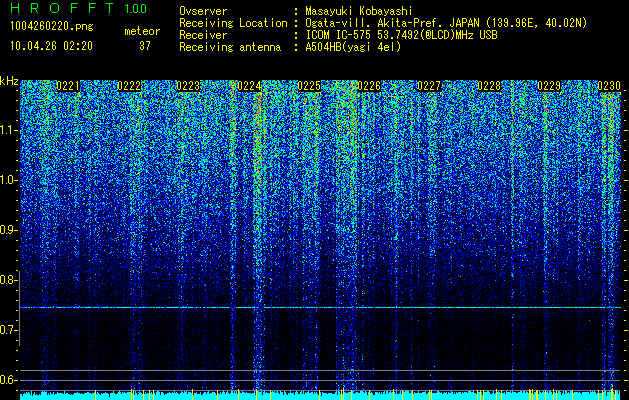Click the meteor label
629x400 pixels.
pyautogui.click(x=142, y=31)
